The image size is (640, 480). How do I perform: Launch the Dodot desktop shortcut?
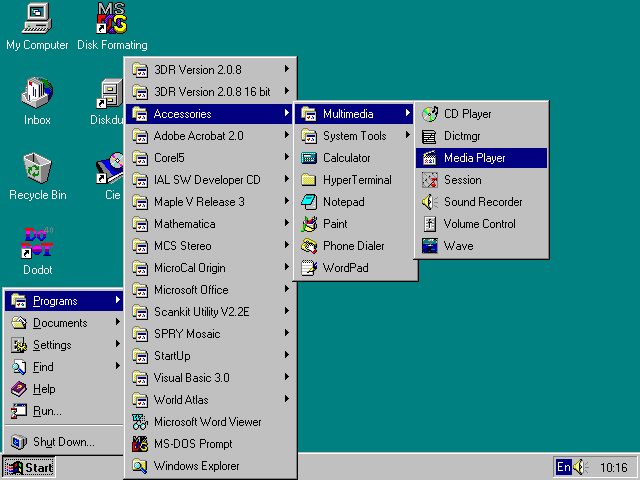(37, 243)
